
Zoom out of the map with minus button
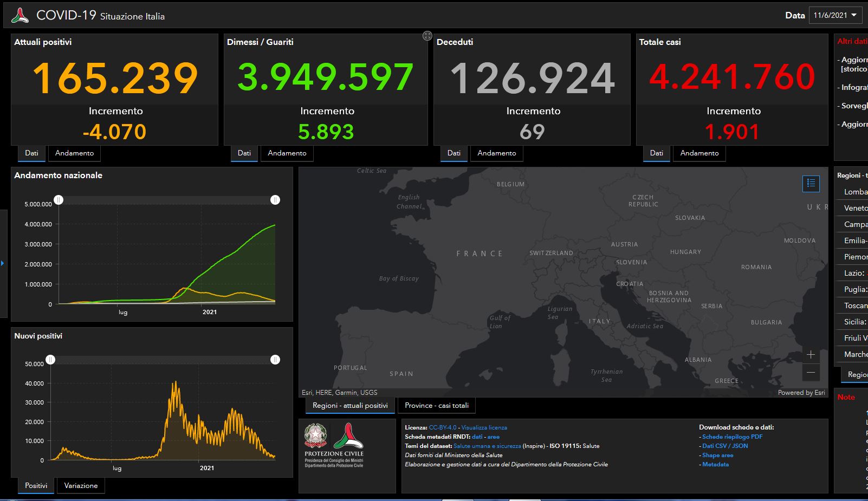811,373
